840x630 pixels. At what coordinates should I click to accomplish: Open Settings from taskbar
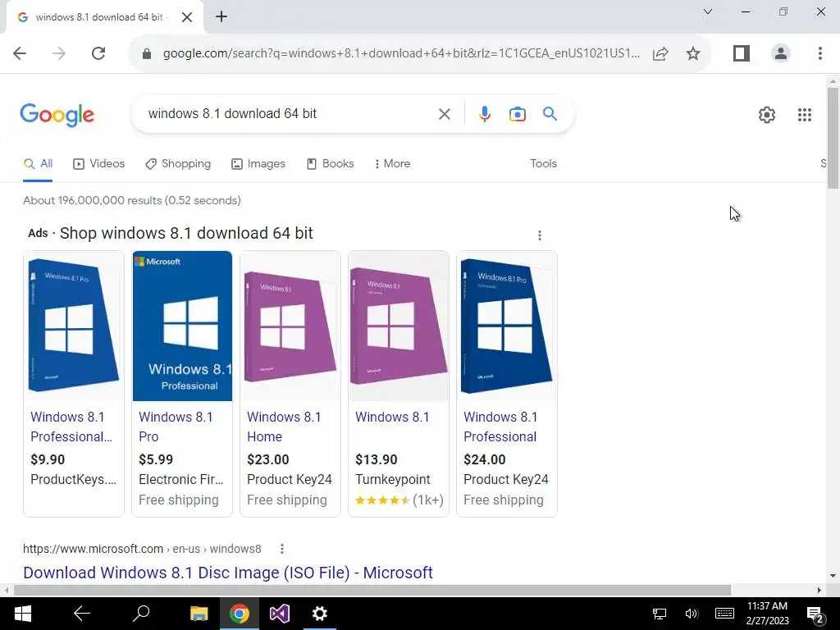pyautogui.click(x=320, y=614)
